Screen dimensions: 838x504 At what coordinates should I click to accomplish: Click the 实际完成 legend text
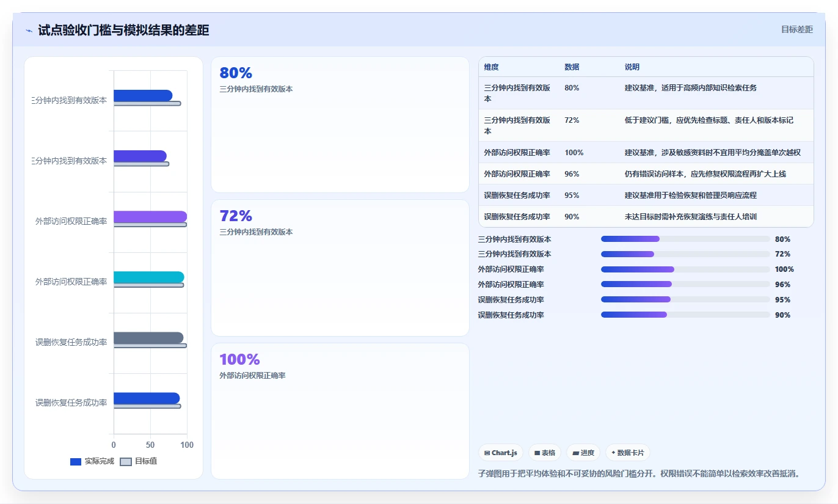[100, 461]
